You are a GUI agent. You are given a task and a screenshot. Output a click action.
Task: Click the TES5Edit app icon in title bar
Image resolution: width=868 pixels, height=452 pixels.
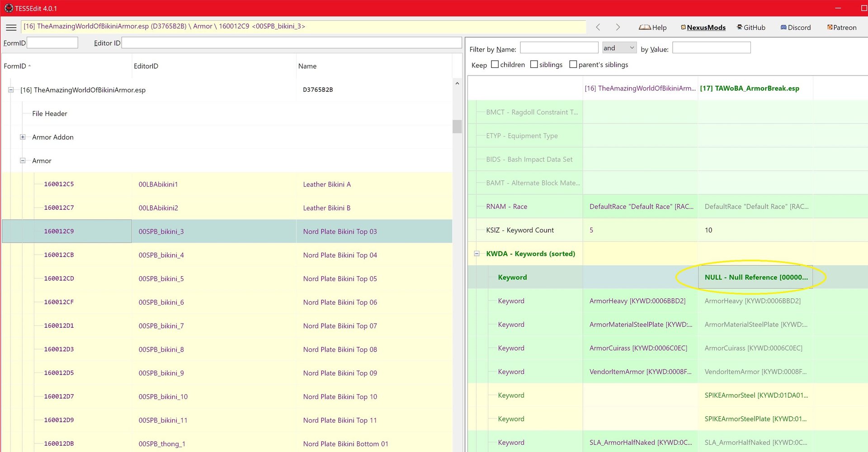coord(9,8)
